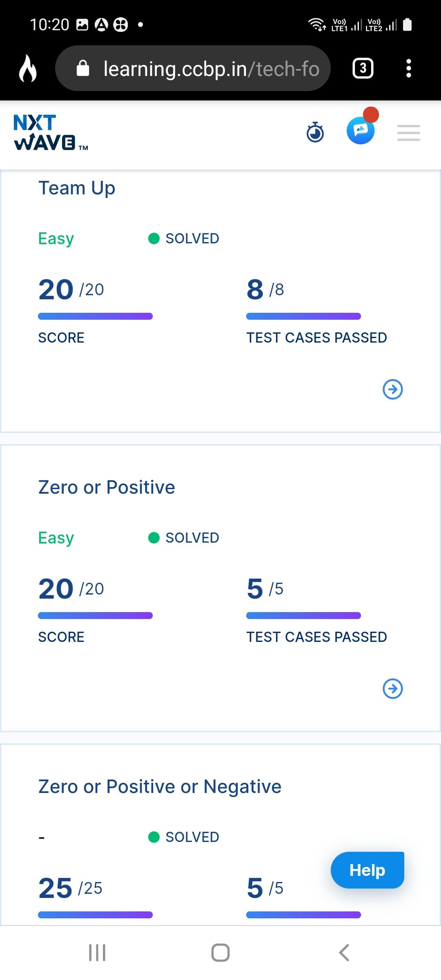Open Zero or Positive question arrow
Image resolution: width=441 pixels, height=980 pixels.
[x=393, y=688]
